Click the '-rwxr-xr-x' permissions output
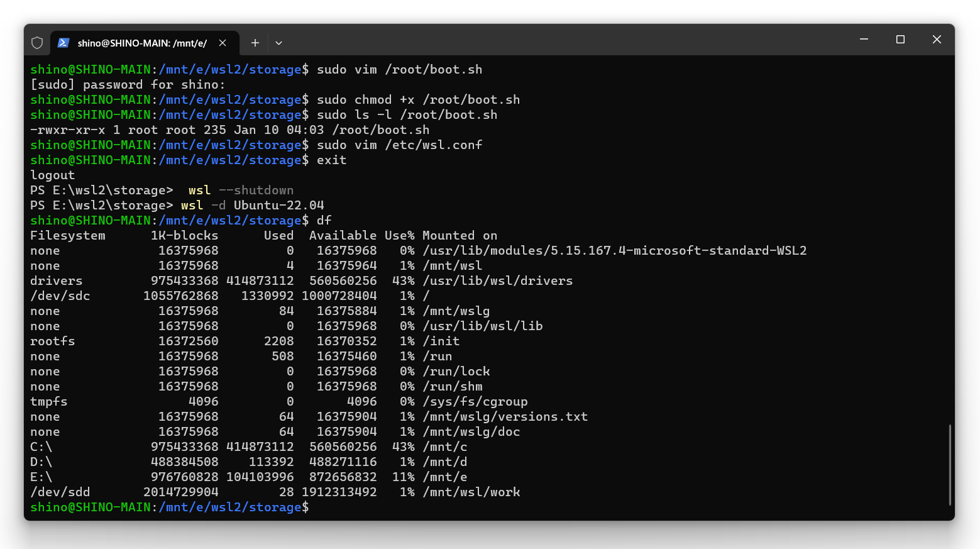980x549 pixels. pos(68,130)
